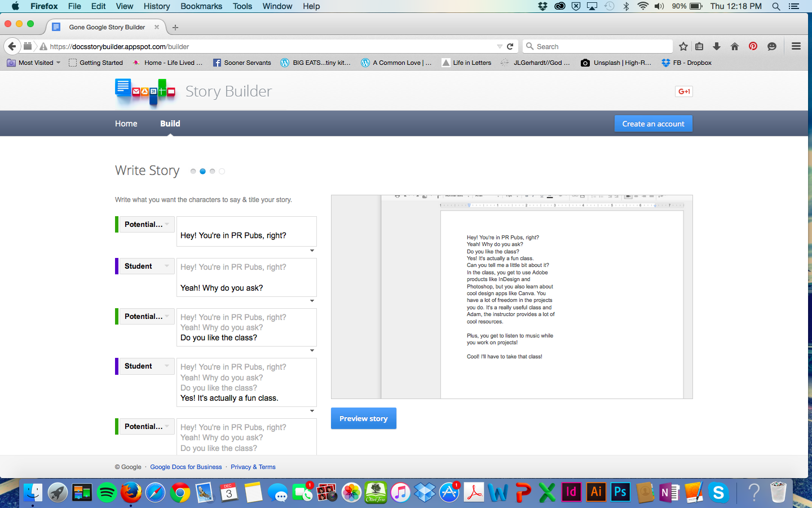This screenshot has height=508, width=812.
Task: Open the Bookmarks menu in menu bar
Action: (201, 6)
